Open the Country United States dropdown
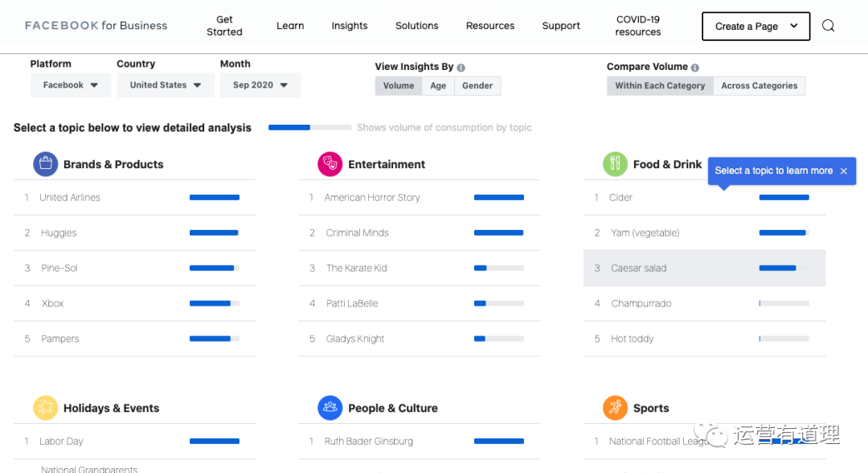This screenshot has width=868, height=473. (166, 85)
